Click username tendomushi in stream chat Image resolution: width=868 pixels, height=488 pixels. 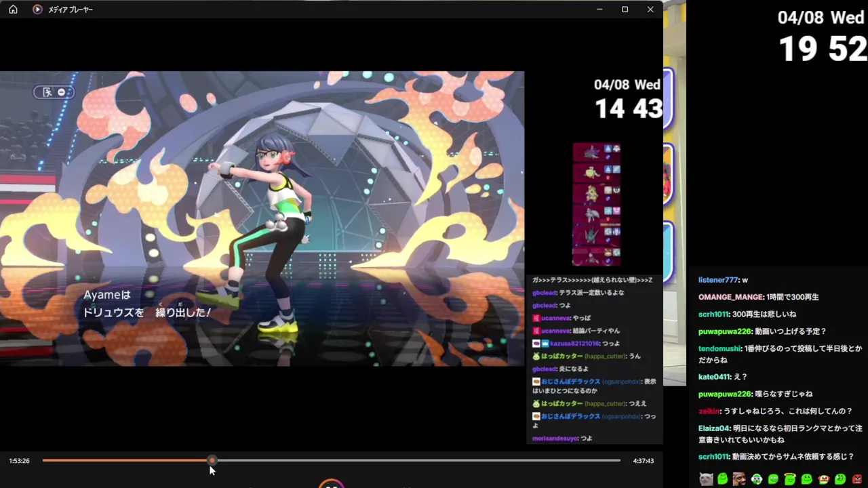pyautogui.click(x=719, y=348)
